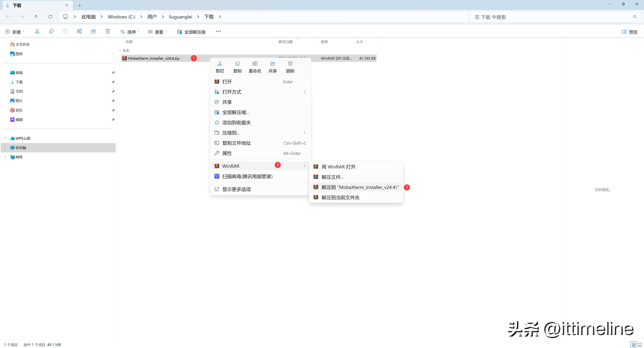644x348 pixels.
Task: Click the Refresh icon beside address bar
Action: pos(50,17)
